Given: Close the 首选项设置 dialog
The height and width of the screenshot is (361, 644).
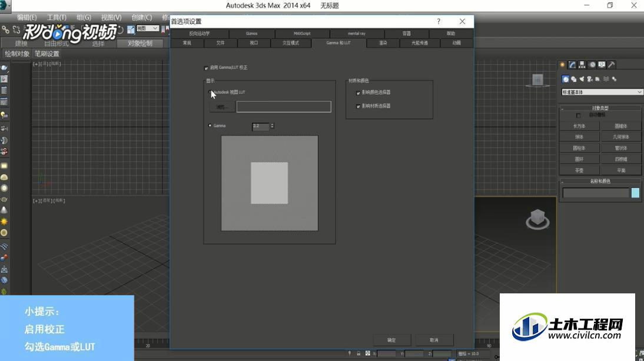Looking at the screenshot, I should (463, 21).
